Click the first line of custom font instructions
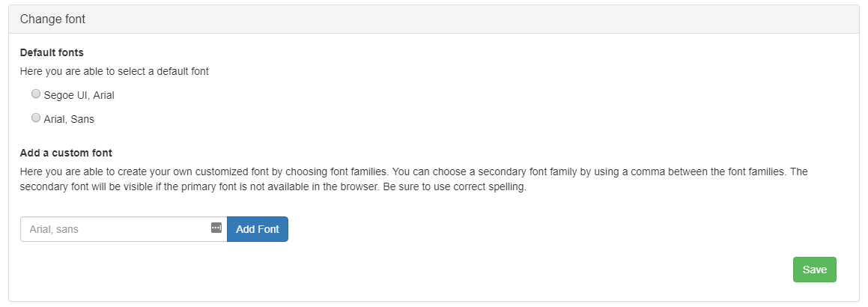Image resolution: width=868 pixels, height=307 pixels. (413, 171)
